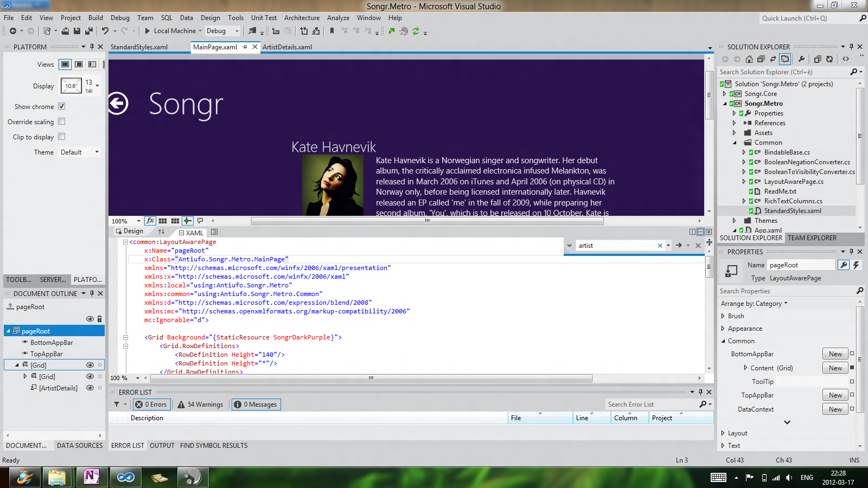Enable the Override scaling checkbox
The image size is (868, 488).
[62, 121]
